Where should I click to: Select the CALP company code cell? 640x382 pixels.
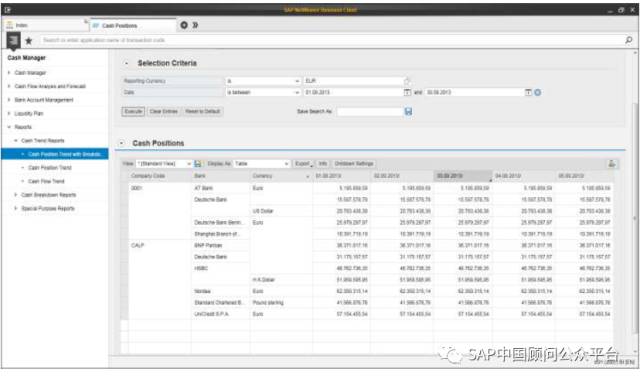point(160,245)
